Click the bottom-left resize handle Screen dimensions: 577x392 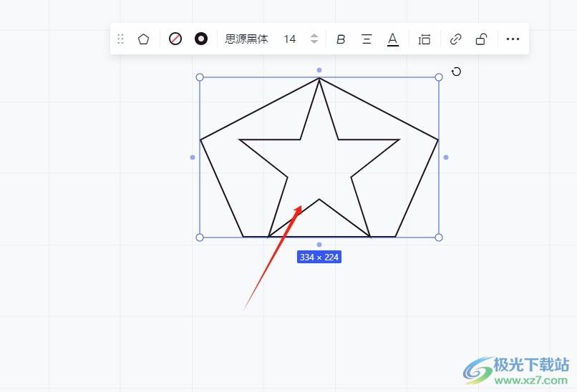pyautogui.click(x=200, y=237)
